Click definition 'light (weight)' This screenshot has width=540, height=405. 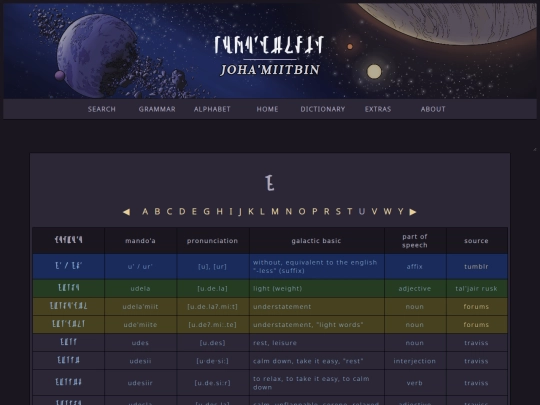click(277, 289)
